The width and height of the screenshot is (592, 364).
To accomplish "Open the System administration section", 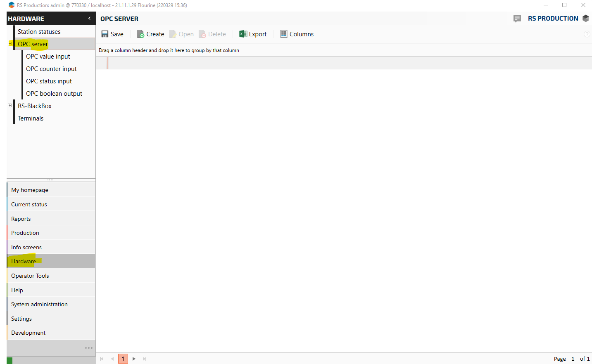I will click(x=39, y=304).
